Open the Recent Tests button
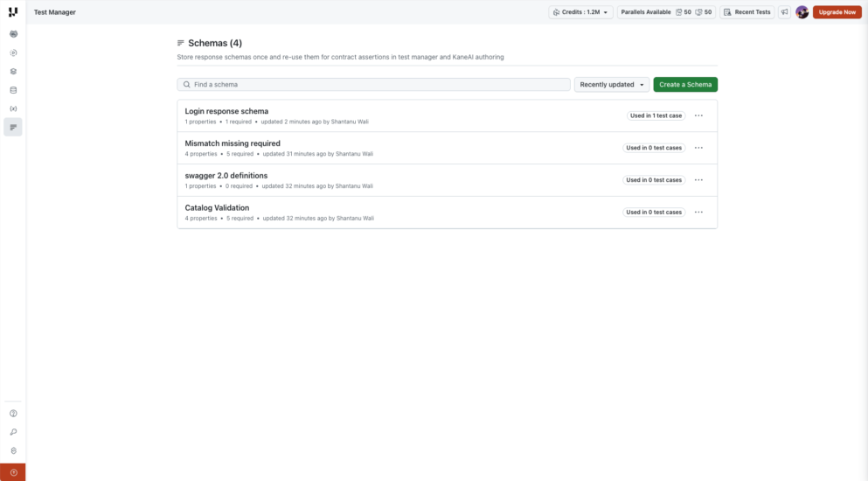This screenshot has height=481, width=868. (746, 11)
